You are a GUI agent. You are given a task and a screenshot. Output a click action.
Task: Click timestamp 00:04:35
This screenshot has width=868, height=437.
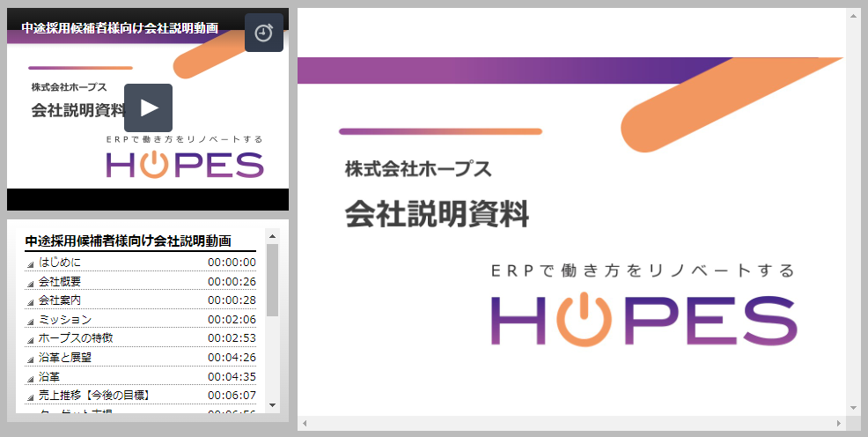[232, 376]
